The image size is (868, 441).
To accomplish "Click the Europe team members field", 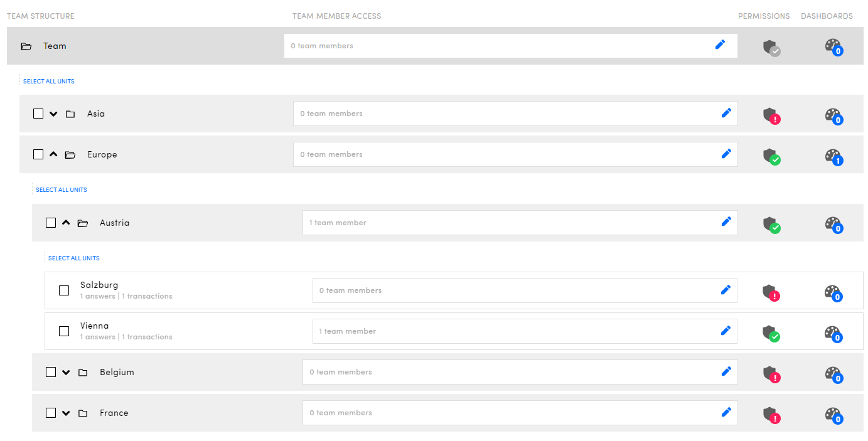I will [x=502, y=154].
